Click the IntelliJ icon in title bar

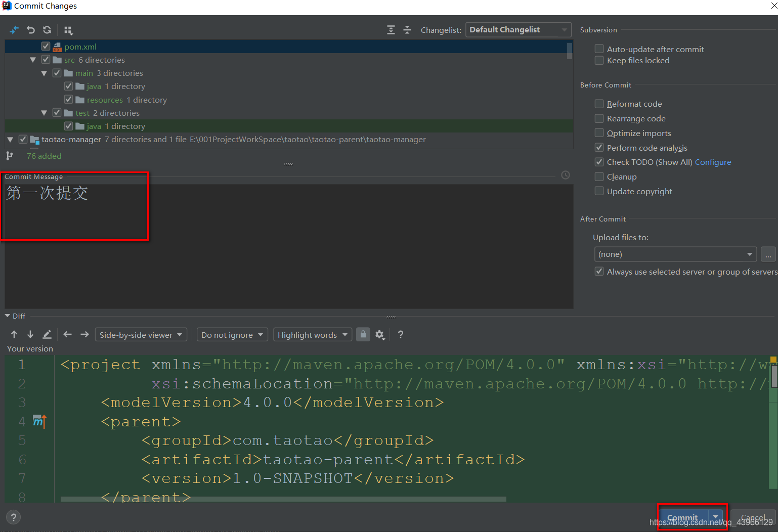coord(7,6)
